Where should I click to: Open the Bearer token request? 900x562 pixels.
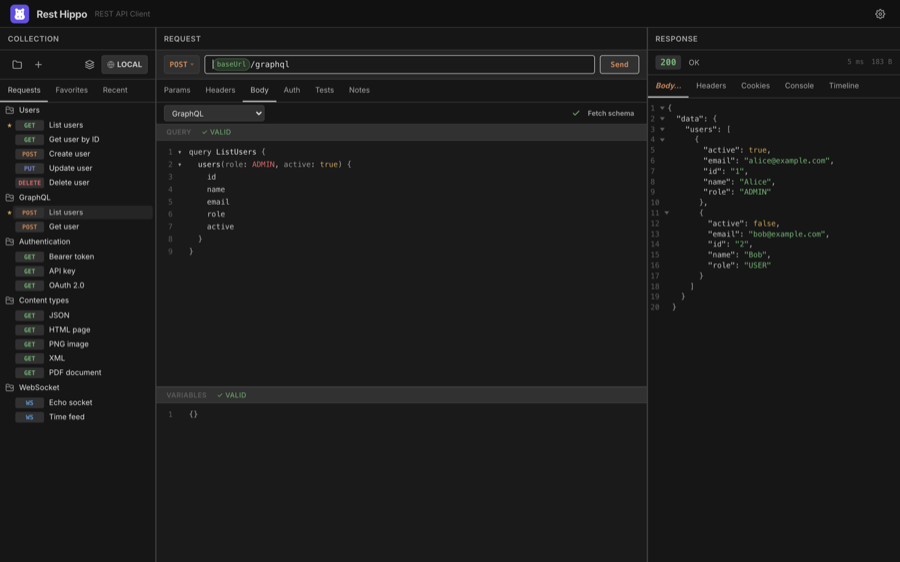coord(71,257)
